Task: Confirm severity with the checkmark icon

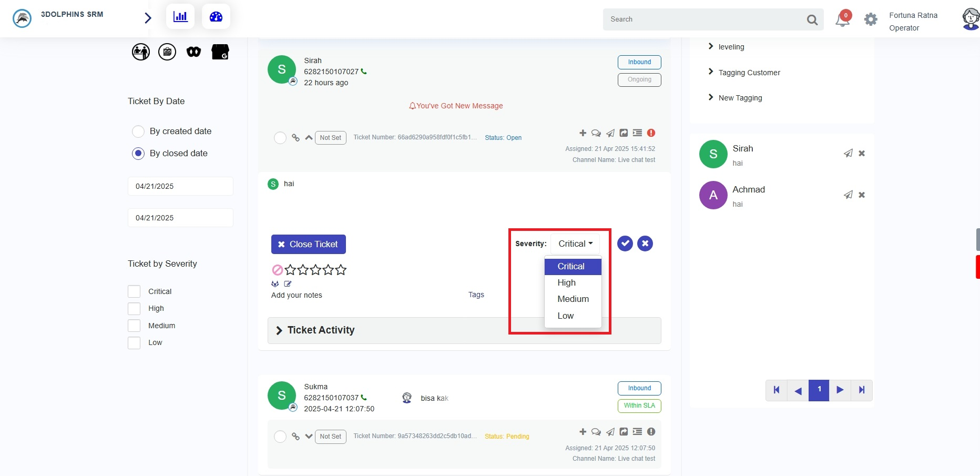Action: (625, 244)
